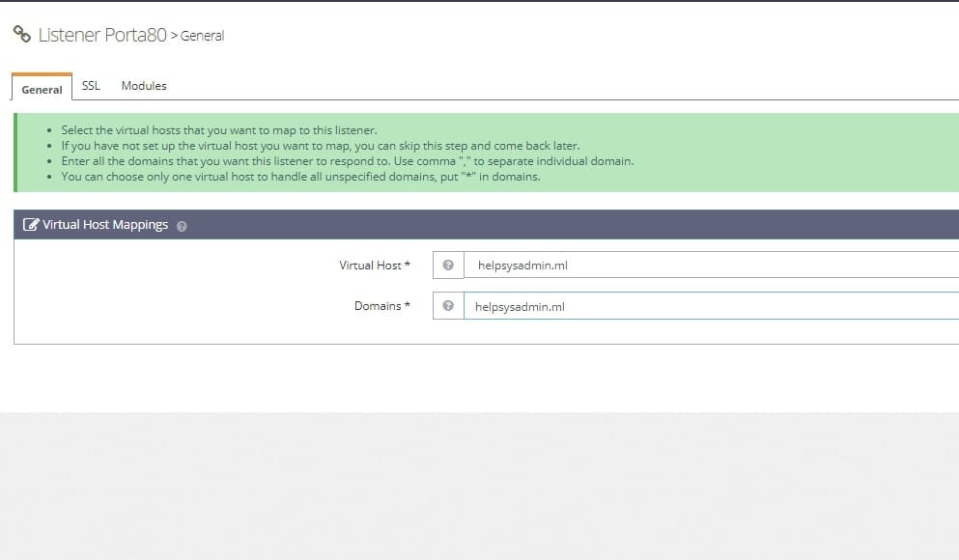This screenshot has height=560, width=959.
Task: Select the Virtual Host Mappings heading text
Action: click(x=105, y=225)
